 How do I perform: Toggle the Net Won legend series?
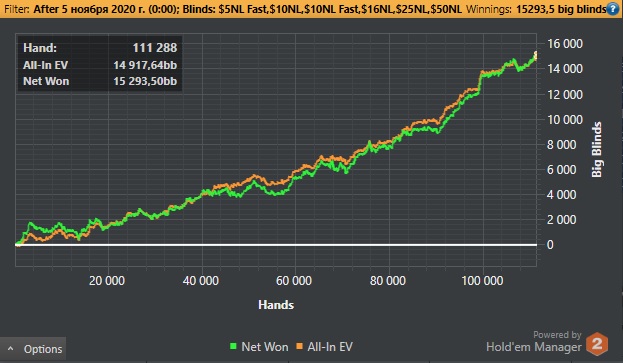click(259, 347)
